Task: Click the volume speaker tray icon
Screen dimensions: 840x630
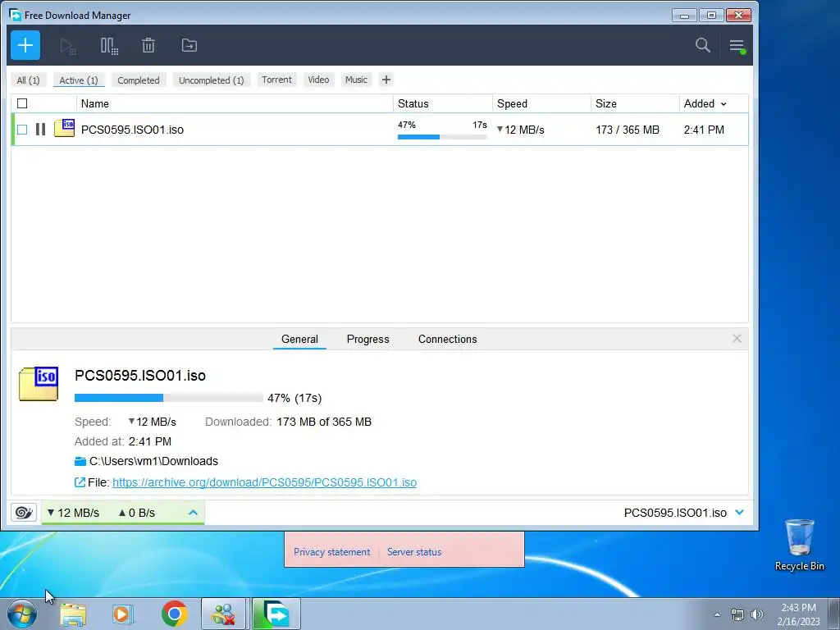Action: [756, 614]
